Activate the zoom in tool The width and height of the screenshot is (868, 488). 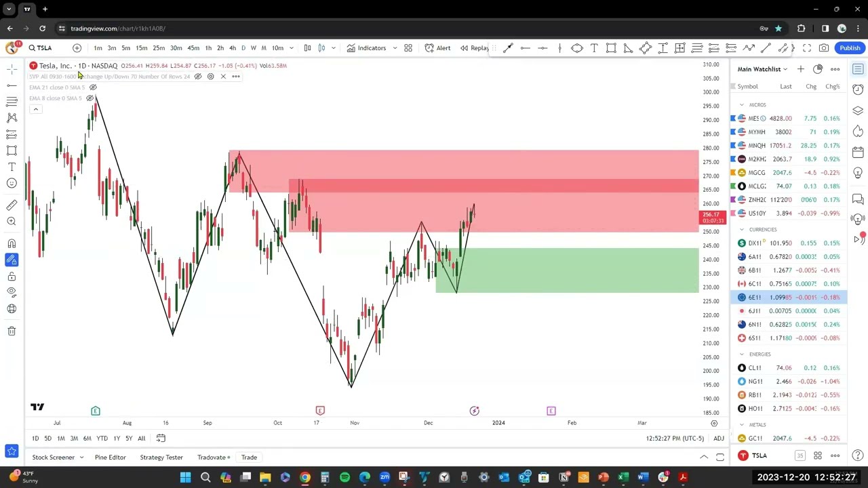(12, 222)
